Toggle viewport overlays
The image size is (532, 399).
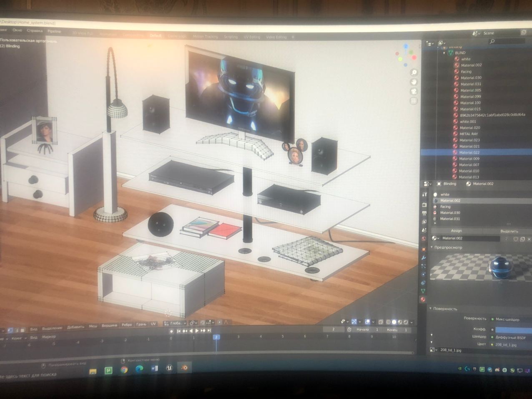(x=368, y=321)
